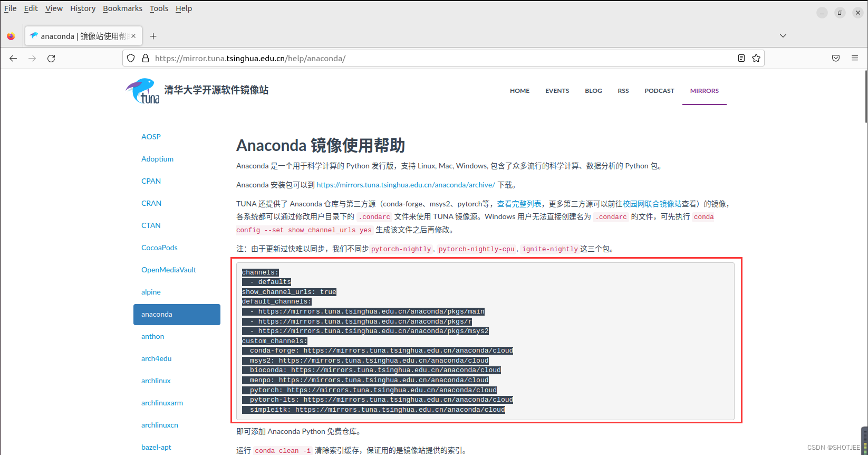This screenshot has width=868, height=455.
Task: Open the Help menu
Action: pyautogui.click(x=184, y=8)
